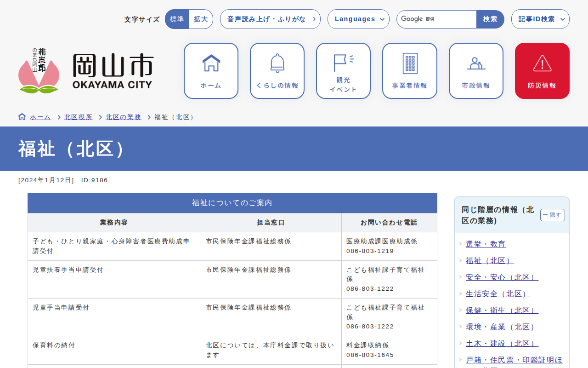The height and width of the screenshot is (368, 588).
Task: Open 安全・安心（北区） sidebar link
Action: [502, 277]
